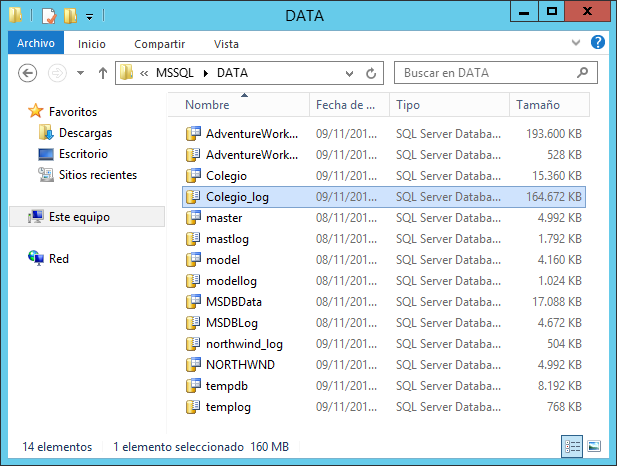
Task: Click the date cell of the model row
Action: click(x=346, y=260)
